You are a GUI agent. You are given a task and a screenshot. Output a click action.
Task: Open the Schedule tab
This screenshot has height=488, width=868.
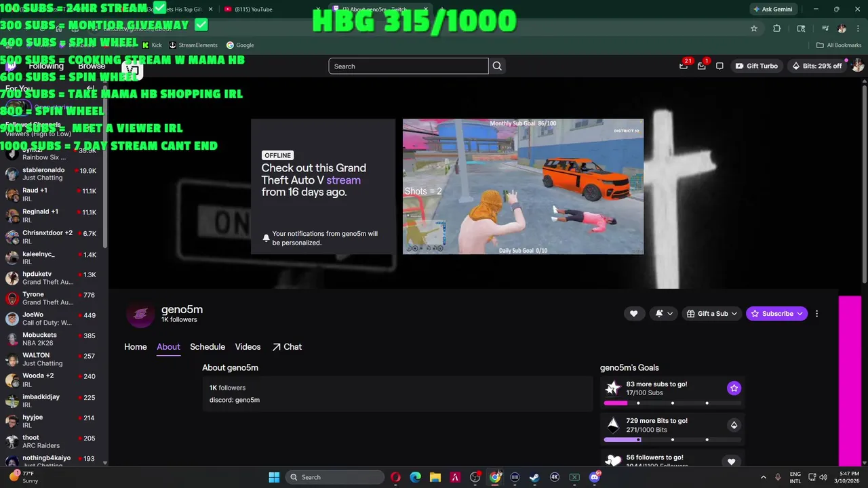click(x=208, y=346)
